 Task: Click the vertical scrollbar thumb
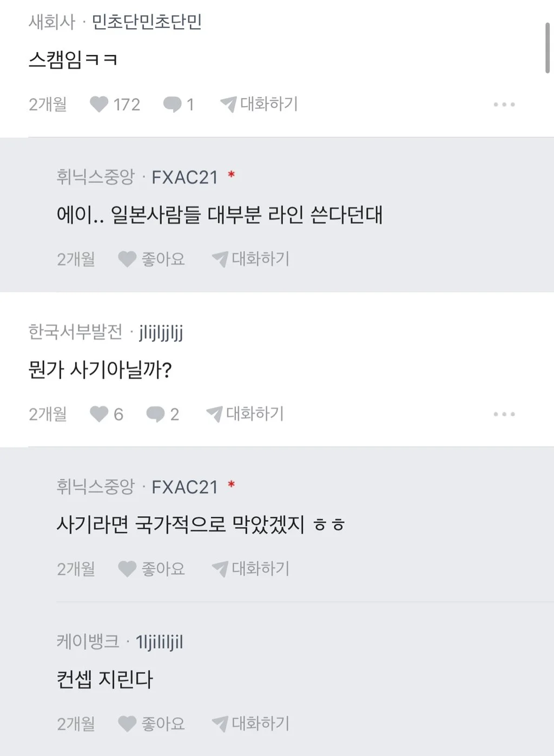tap(547, 48)
